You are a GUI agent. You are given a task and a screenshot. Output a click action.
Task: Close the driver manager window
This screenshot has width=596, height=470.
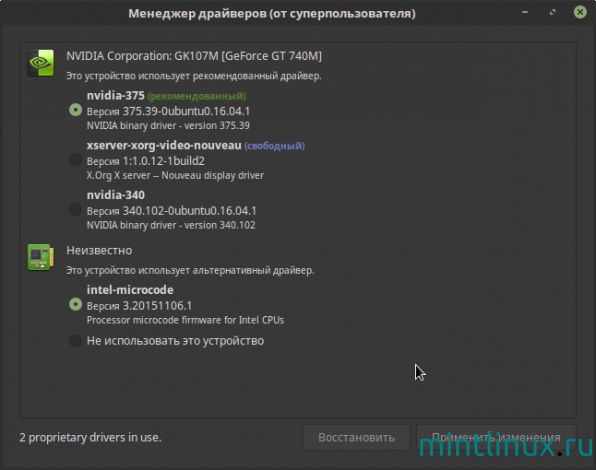click(580, 13)
